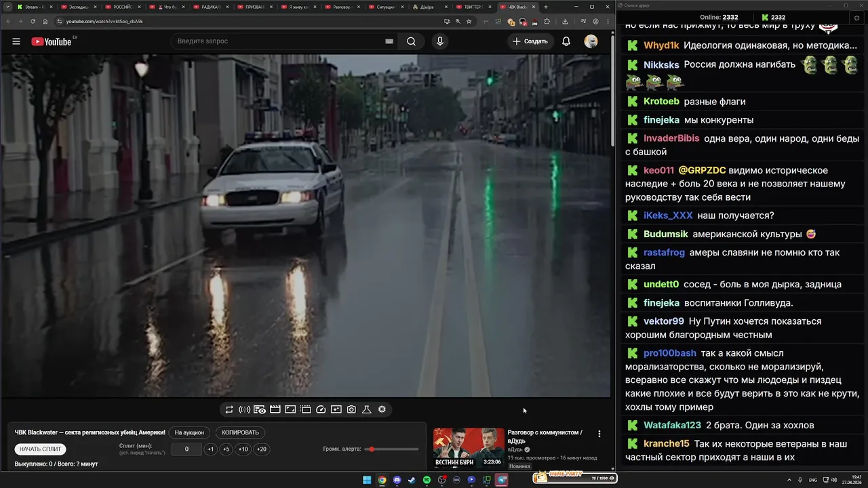The image size is (868, 488).
Task: Click the КОПИРОВАТЬ button
Action: (x=241, y=432)
